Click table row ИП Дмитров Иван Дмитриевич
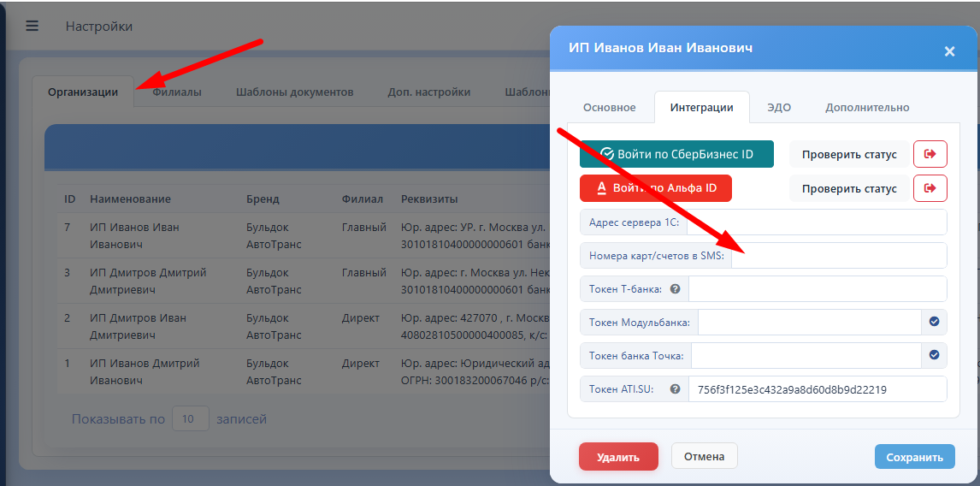The image size is (980, 486). click(x=304, y=326)
